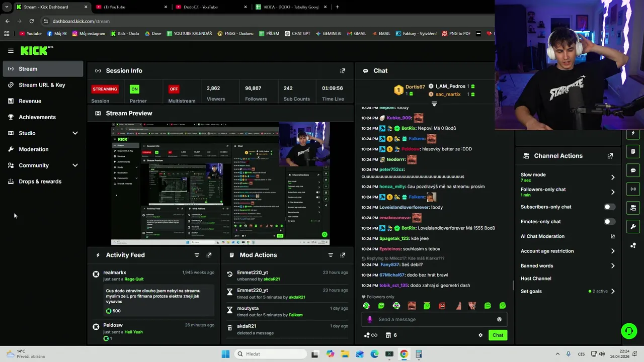644x362 pixels.
Task: Open Banned words chevron
Action: click(612, 265)
